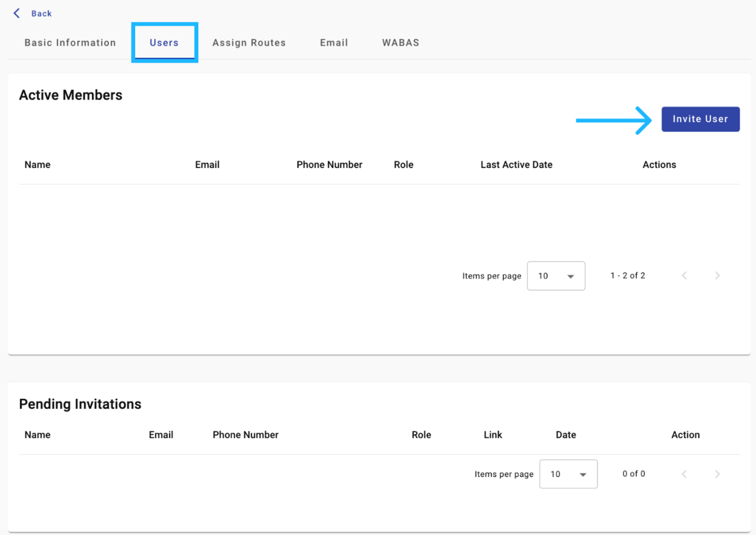The width and height of the screenshot is (756, 535).
Task: Click Active Members items-per-page dropdown arrow
Action: 571,276
